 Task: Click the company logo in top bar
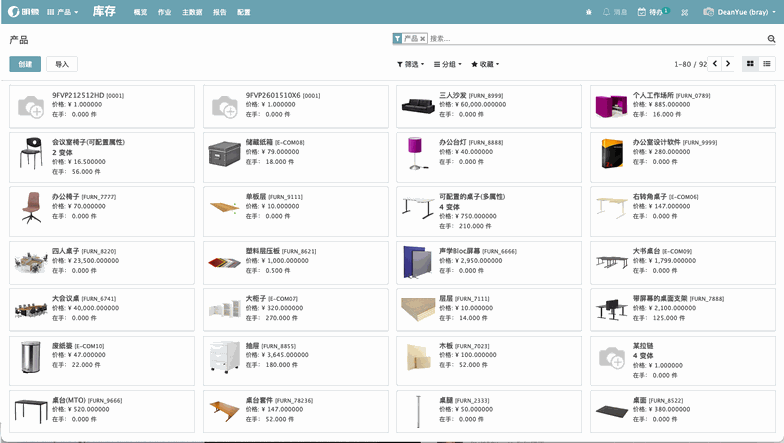pos(24,12)
